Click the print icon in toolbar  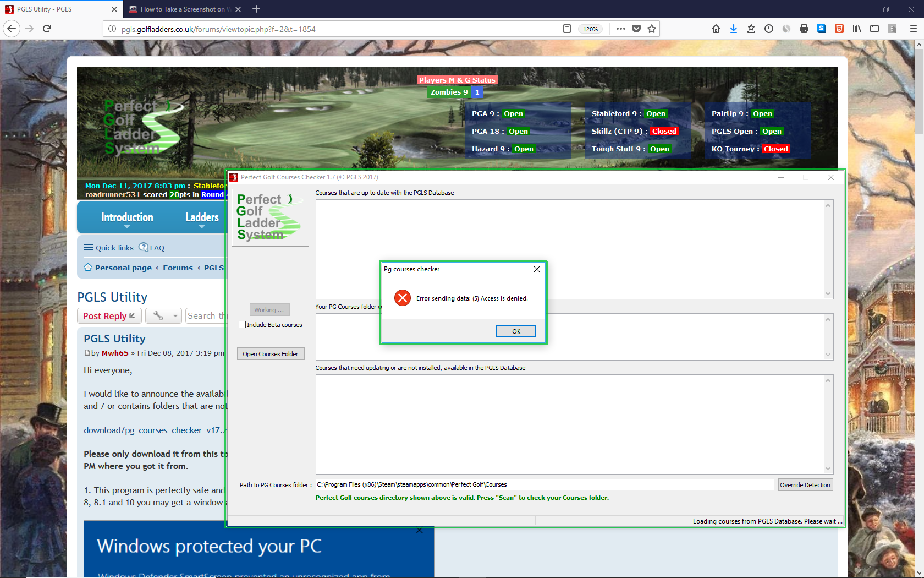point(804,29)
